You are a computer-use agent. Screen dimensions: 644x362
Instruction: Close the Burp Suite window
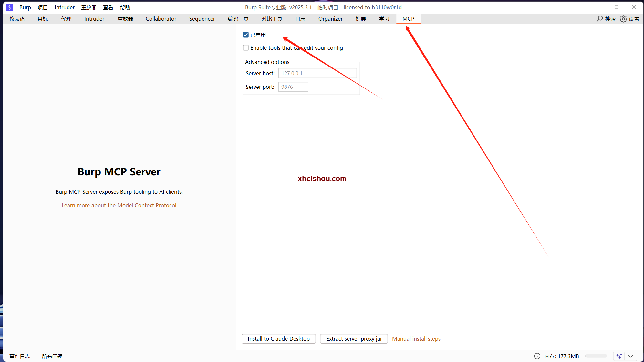[x=634, y=7]
